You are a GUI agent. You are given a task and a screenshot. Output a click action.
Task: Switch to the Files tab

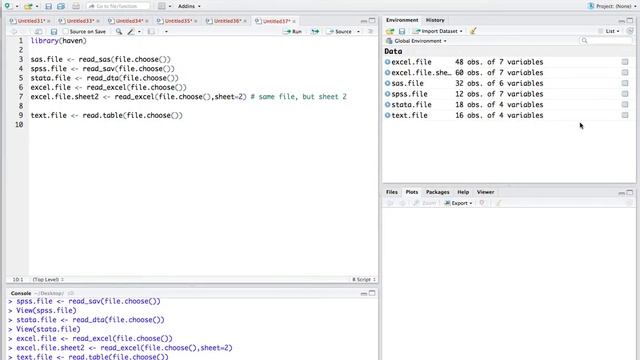(x=392, y=192)
